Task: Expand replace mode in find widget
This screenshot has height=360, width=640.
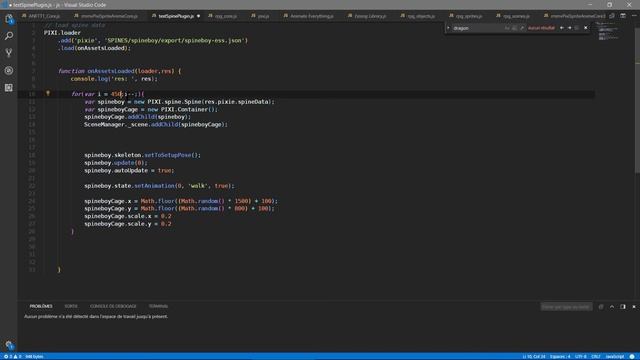Action: pos(448,28)
